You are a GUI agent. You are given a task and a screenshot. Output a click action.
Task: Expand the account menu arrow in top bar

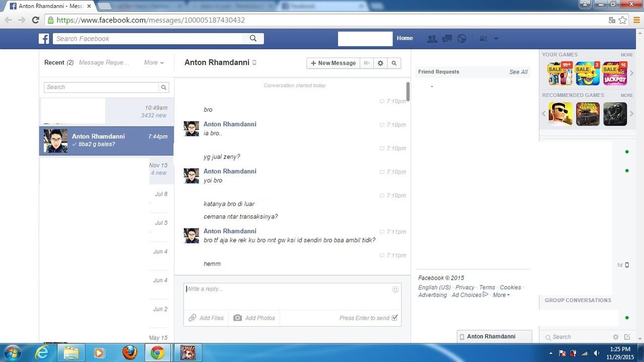coord(496,39)
